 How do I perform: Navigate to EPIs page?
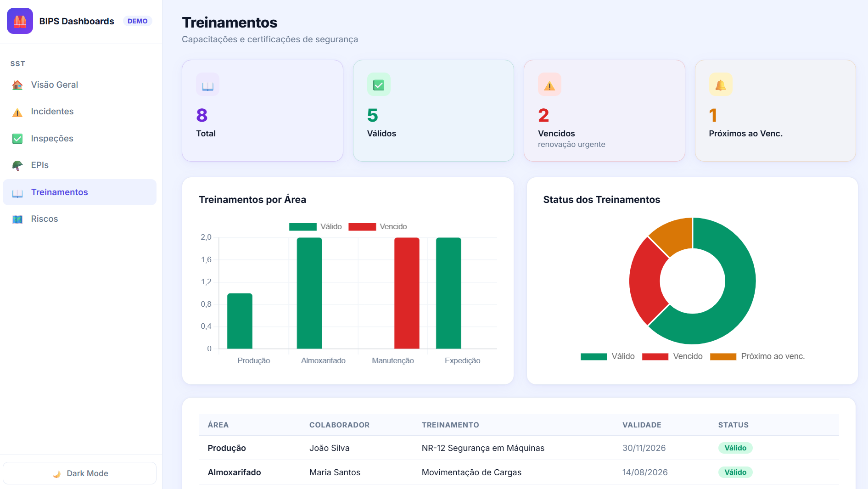pos(79,165)
